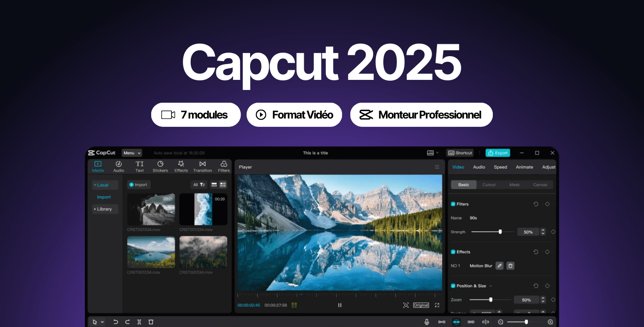This screenshot has height=327, width=644.
Task: Click the CapCut logo in the title bar
Action: point(102,153)
